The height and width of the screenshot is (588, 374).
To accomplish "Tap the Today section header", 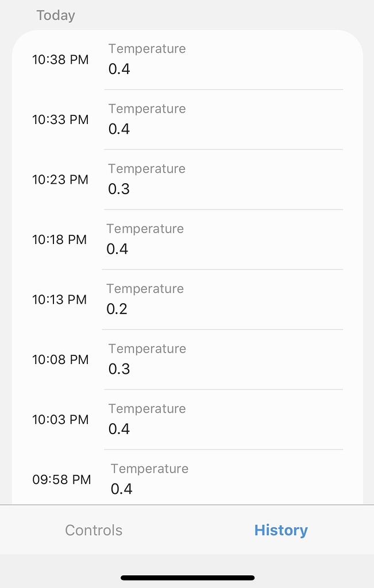I will tap(55, 16).
